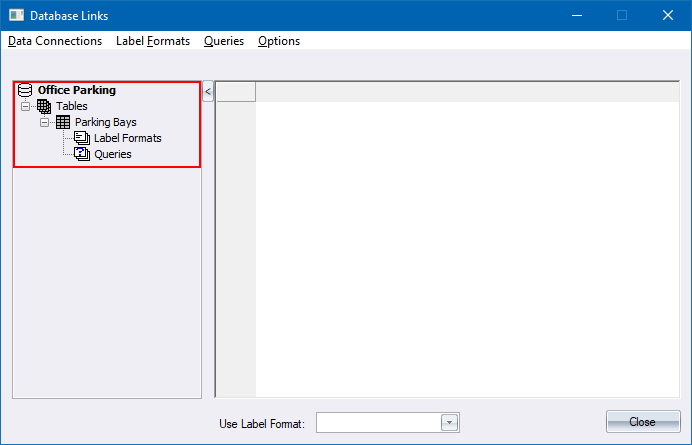The width and height of the screenshot is (692, 445).
Task: Collapse the Parking Bays tree node
Action: click(x=44, y=122)
